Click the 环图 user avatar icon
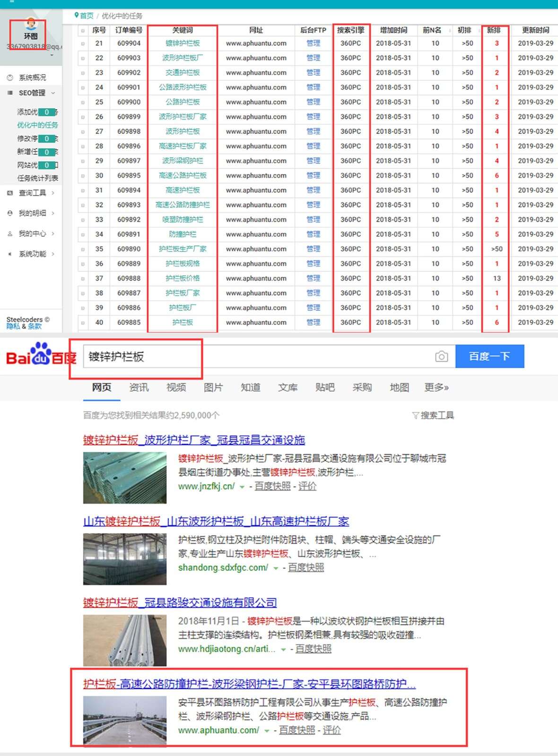558x756 pixels. (31, 24)
